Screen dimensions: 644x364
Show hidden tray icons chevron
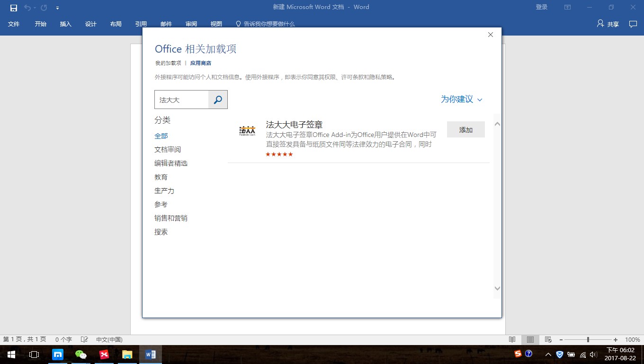point(548,355)
